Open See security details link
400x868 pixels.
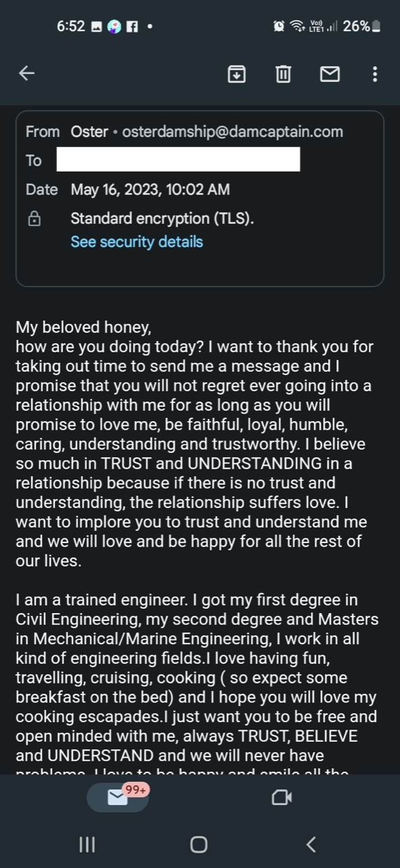[136, 241]
